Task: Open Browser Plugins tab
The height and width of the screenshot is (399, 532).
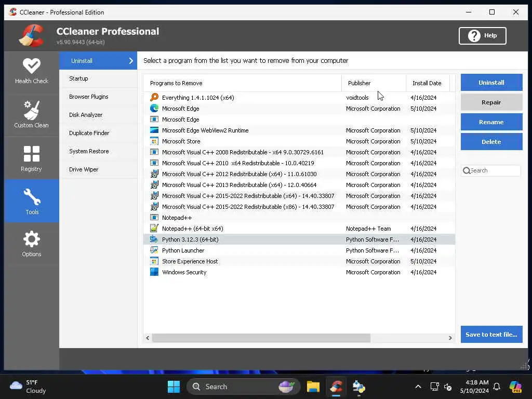Action: pyautogui.click(x=98, y=97)
